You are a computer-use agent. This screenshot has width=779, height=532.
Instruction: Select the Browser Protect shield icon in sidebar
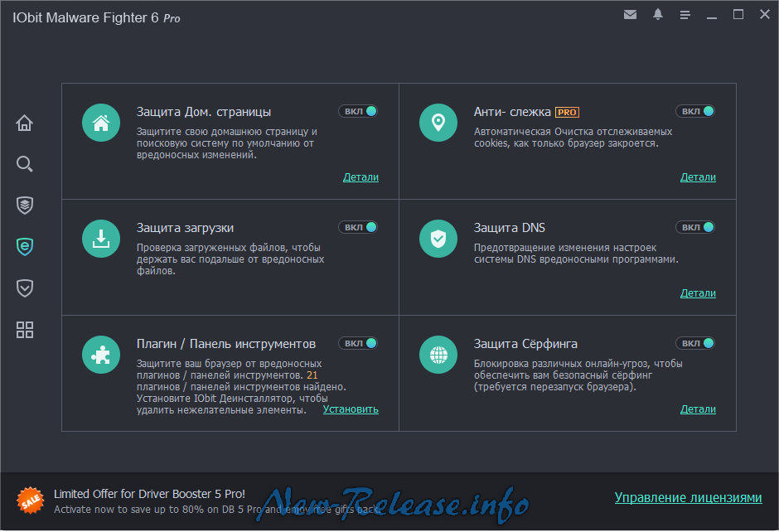[x=24, y=246]
